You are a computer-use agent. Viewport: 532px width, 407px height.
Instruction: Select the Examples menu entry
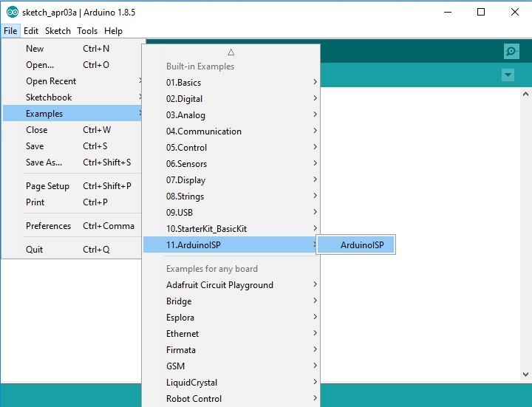pyautogui.click(x=72, y=113)
